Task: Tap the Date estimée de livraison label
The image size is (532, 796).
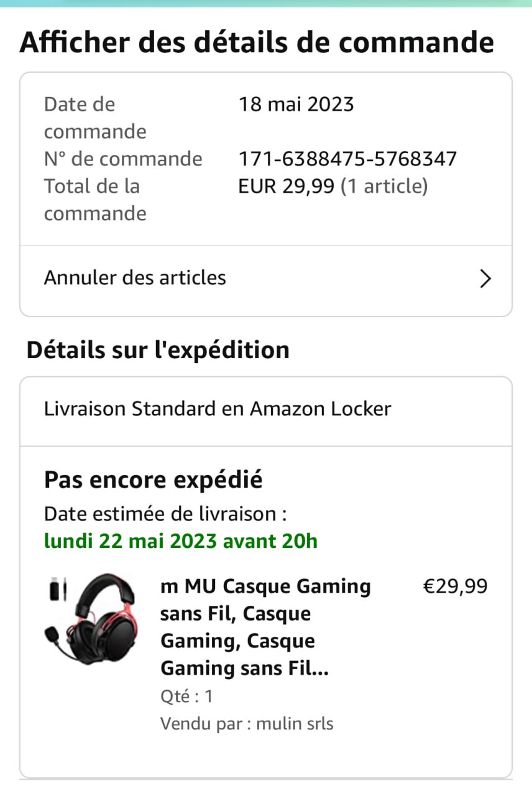Action: [165, 514]
